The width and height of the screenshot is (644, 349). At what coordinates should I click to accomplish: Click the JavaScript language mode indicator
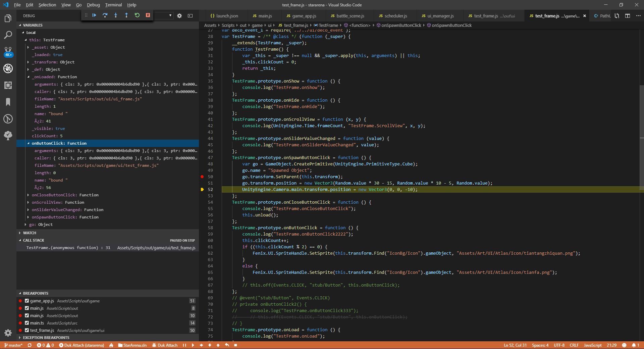pyautogui.click(x=592, y=345)
